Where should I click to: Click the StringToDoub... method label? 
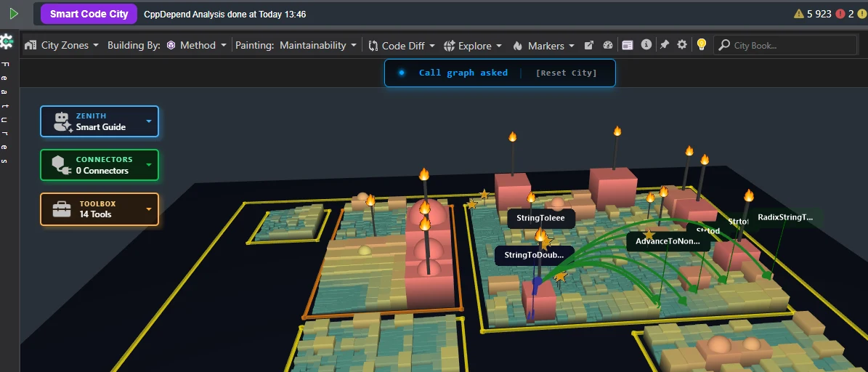534,255
